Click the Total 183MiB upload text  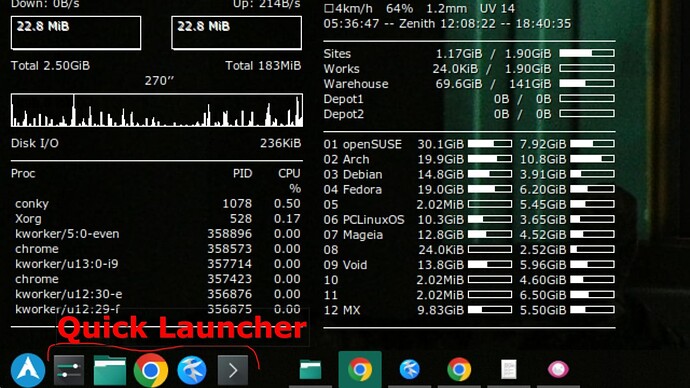tap(263, 66)
